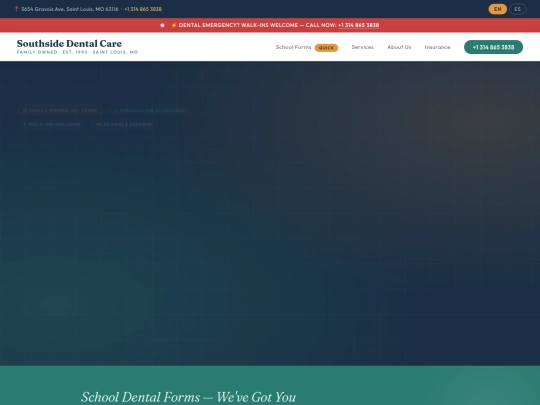Click Se Habla Español badge
This screenshot has height=405, width=540.
pyautogui.click(x=124, y=124)
